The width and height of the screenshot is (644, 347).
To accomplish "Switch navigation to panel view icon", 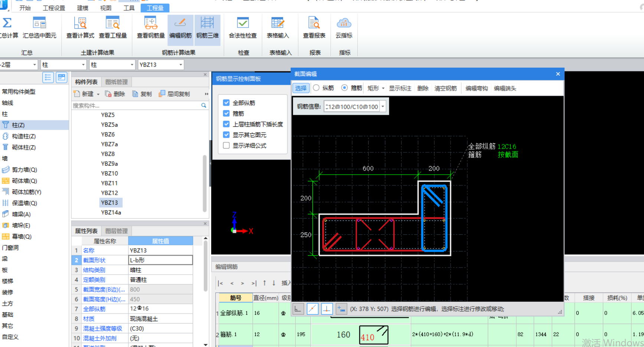I will coord(61,77).
